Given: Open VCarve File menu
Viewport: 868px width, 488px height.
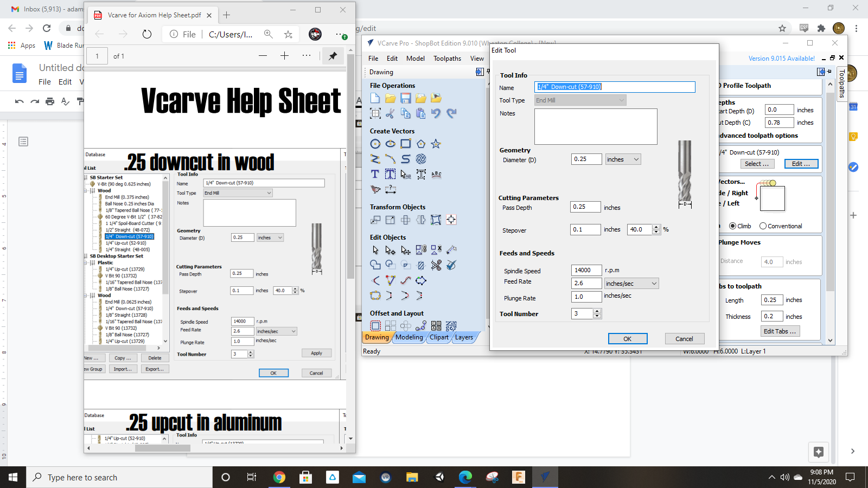Looking at the screenshot, I should [373, 59].
